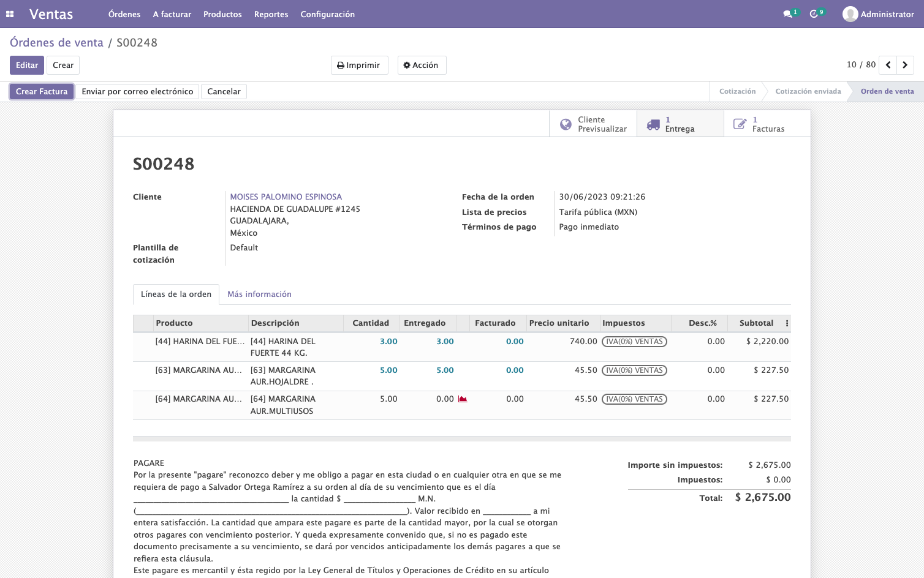This screenshot has height=578, width=924.
Task: Go to the next record arrow
Action: (905, 65)
